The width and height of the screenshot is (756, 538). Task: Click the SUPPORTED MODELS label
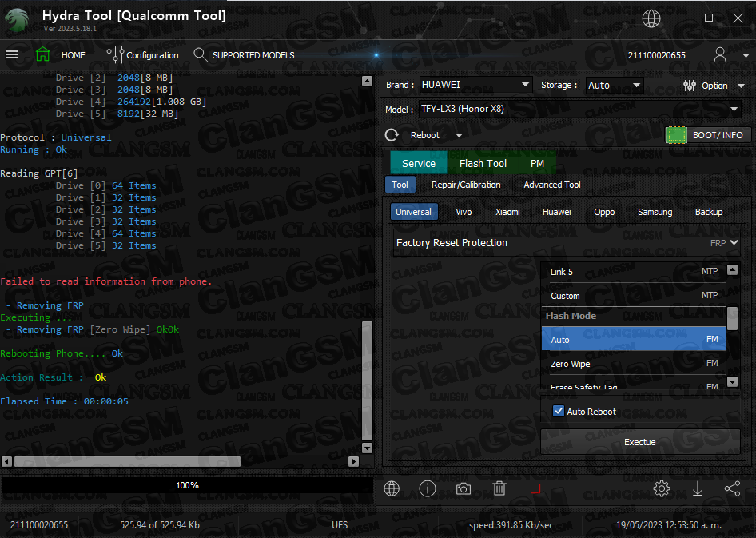253,55
